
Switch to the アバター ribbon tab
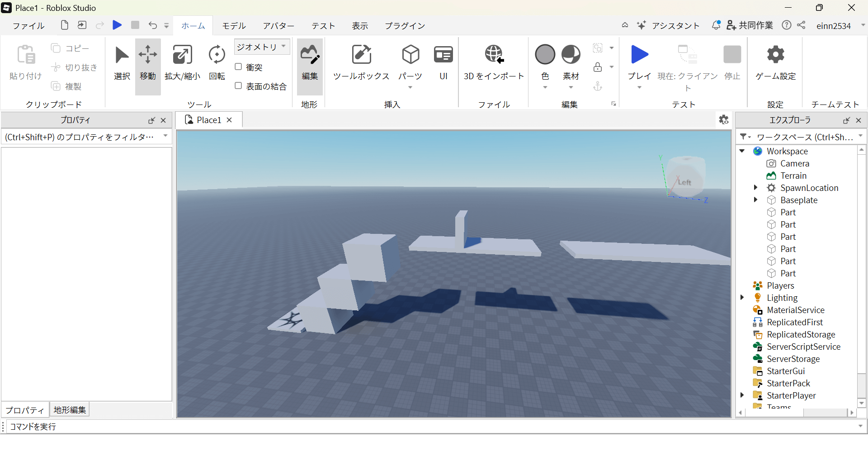[x=278, y=26]
